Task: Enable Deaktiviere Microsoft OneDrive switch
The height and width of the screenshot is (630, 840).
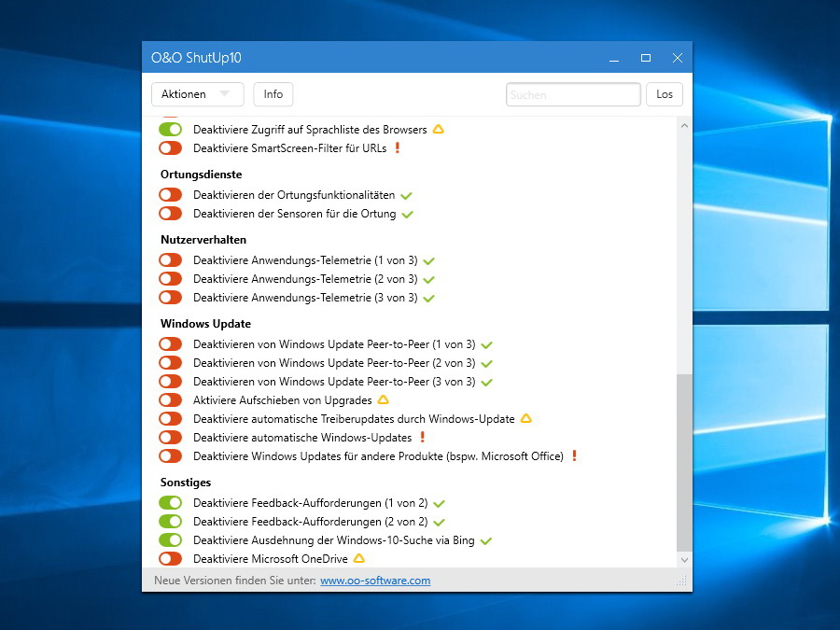Action: (x=171, y=559)
